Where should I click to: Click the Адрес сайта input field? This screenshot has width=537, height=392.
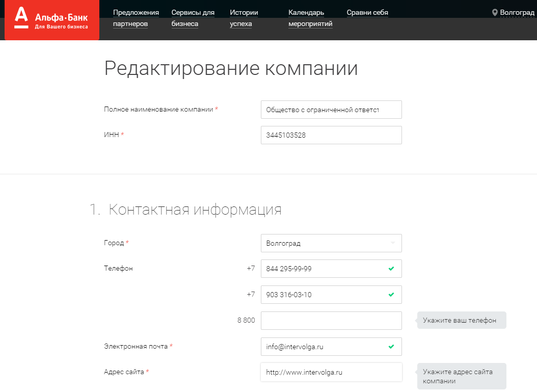point(331,372)
